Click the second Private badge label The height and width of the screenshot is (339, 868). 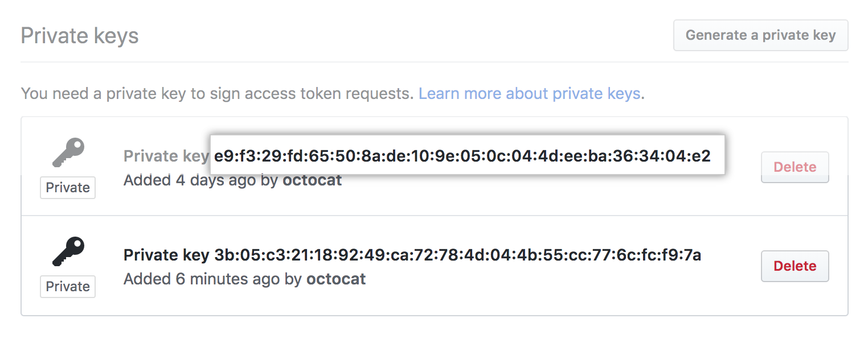[x=67, y=287]
